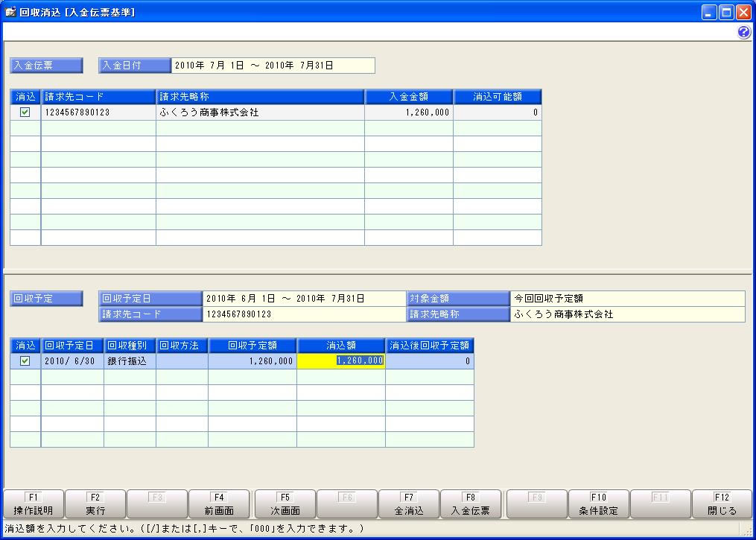The height and width of the screenshot is (540, 756).
Task: Select ふくろう商事株式会社 cell in upper table
Action: tap(261, 112)
